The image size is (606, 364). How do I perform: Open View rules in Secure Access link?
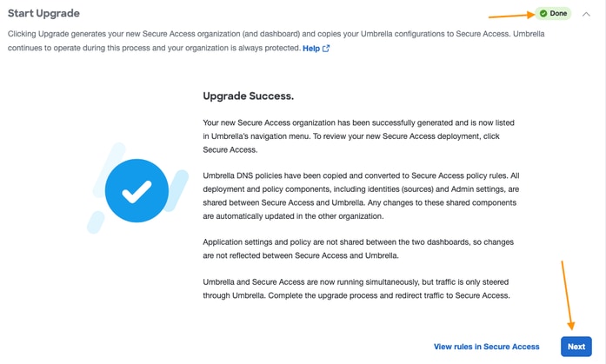[486, 347]
